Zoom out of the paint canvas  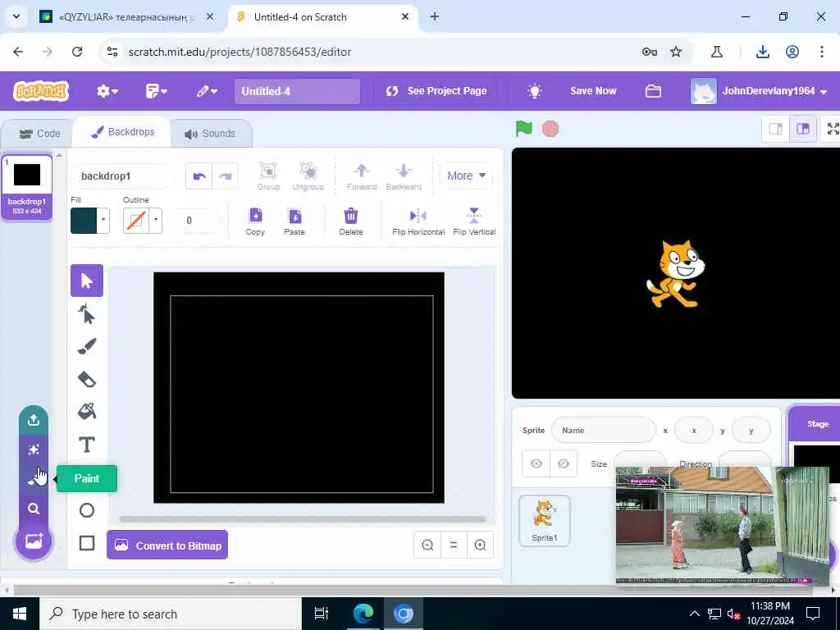(427, 545)
